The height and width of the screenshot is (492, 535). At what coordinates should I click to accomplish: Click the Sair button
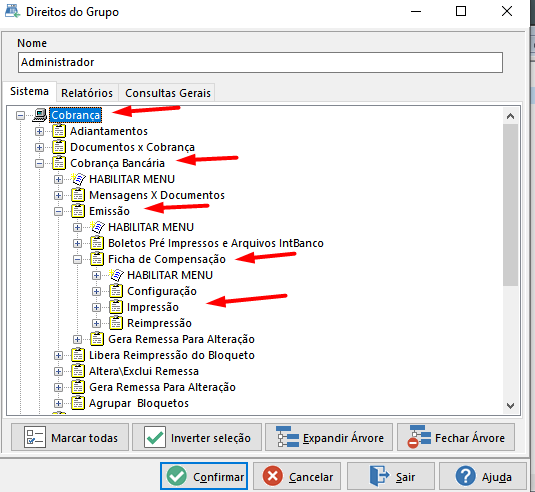click(x=391, y=476)
